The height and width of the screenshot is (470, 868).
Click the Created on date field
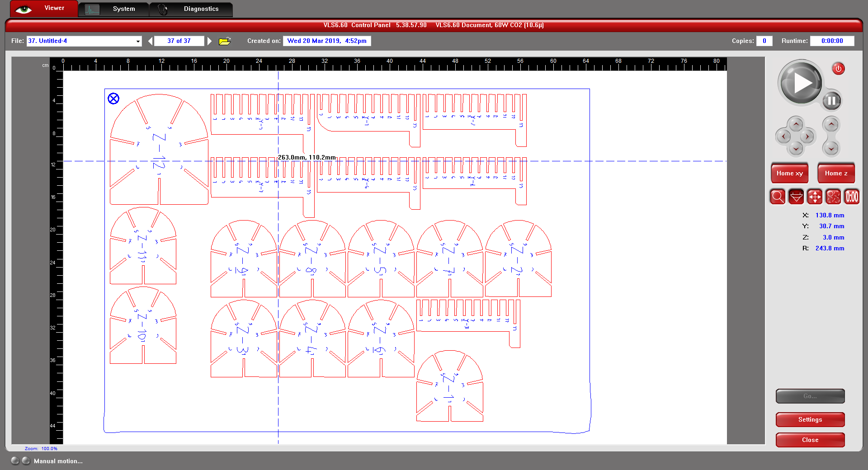[327, 41]
